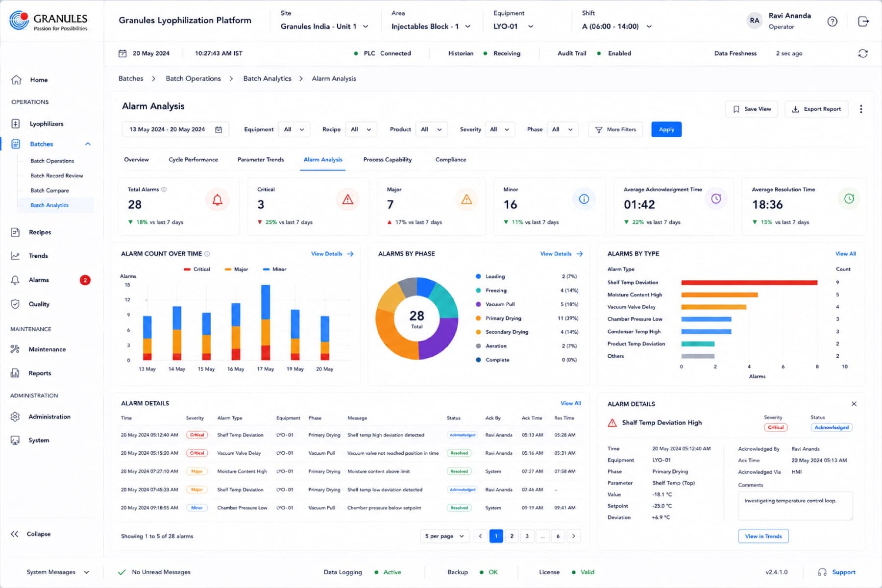This screenshot has height=588, width=882.
Task: Click the calendar icon in date range field
Action: tap(219, 129)
